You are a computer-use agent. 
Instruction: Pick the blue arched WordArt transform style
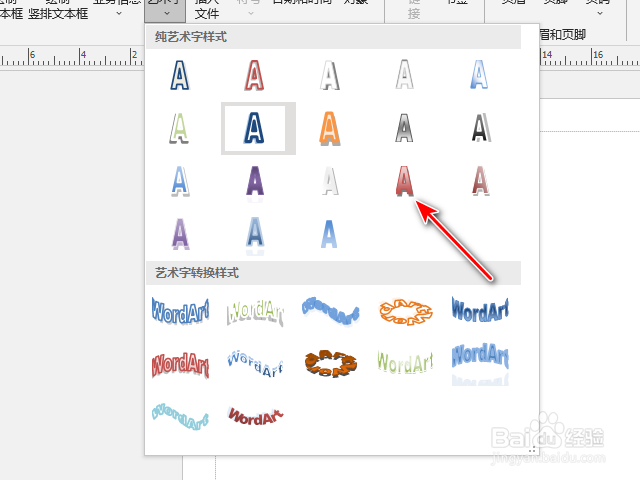click(255, 363)
